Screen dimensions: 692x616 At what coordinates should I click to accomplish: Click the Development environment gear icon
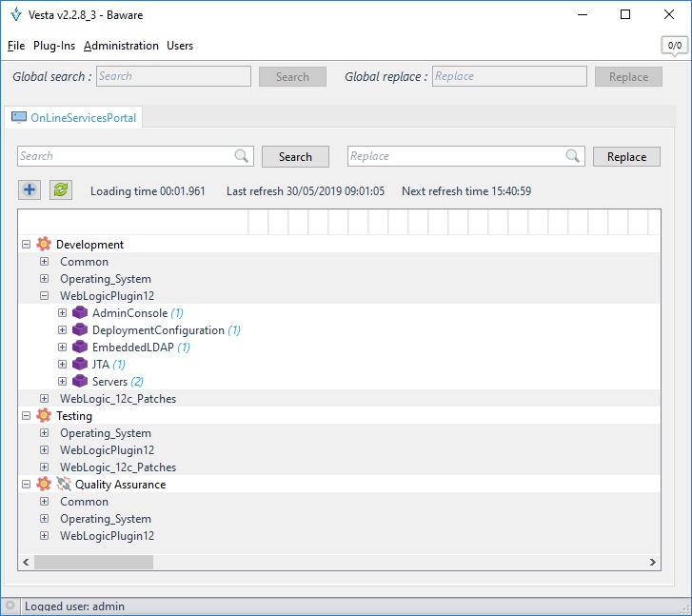click(44, 245)
